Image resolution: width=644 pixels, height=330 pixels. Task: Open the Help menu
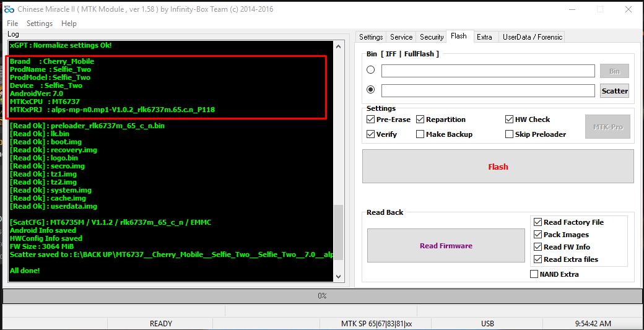coord(69,24)
